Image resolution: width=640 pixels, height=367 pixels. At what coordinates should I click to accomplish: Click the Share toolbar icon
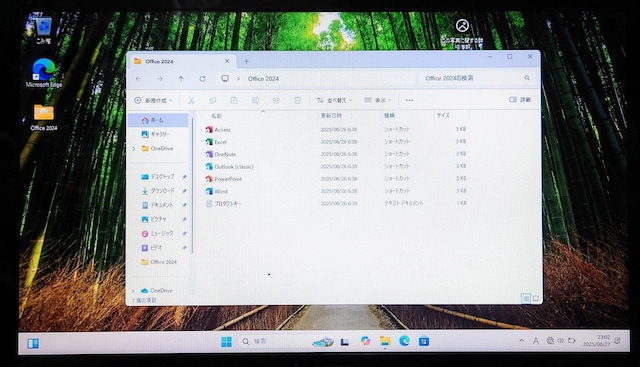276,100
